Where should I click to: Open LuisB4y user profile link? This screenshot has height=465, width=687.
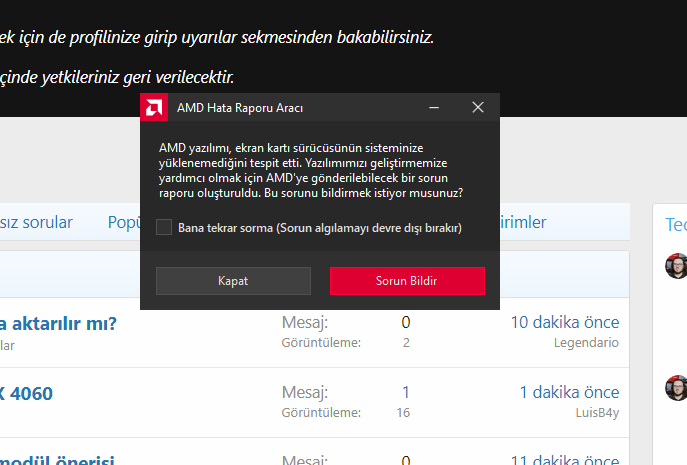click(x=597, y=413)
